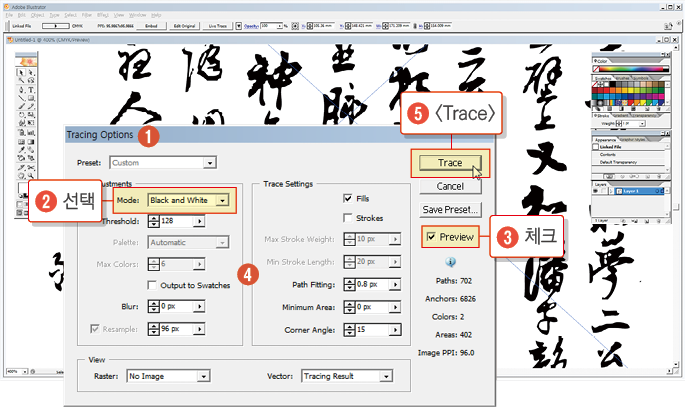The width and height of the screenshot is (685, 407).
Task: Click the Live Trace button
Action: pos(218,26)
